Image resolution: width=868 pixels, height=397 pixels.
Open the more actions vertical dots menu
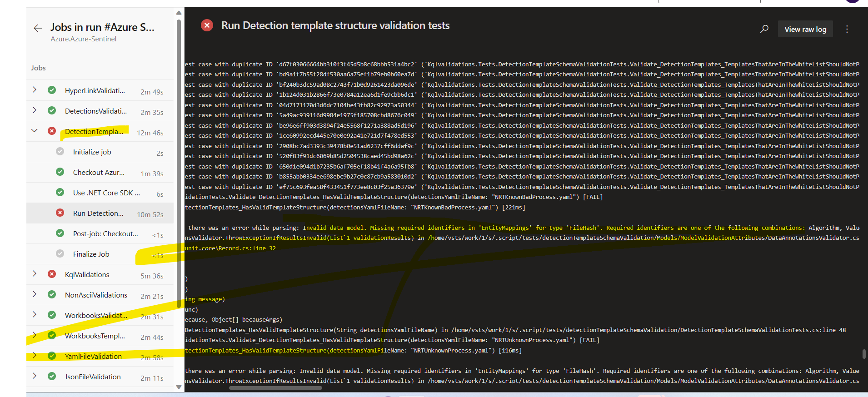(x=847, y=29)
